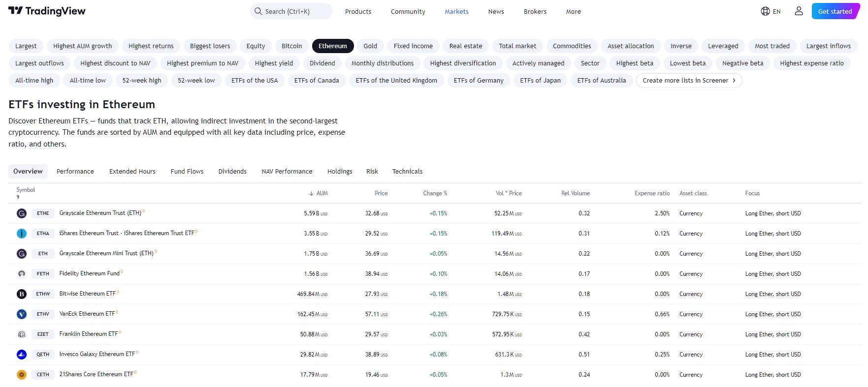Select the ETFs of Japan chip

pyautogui.click(x=540, y=80)
